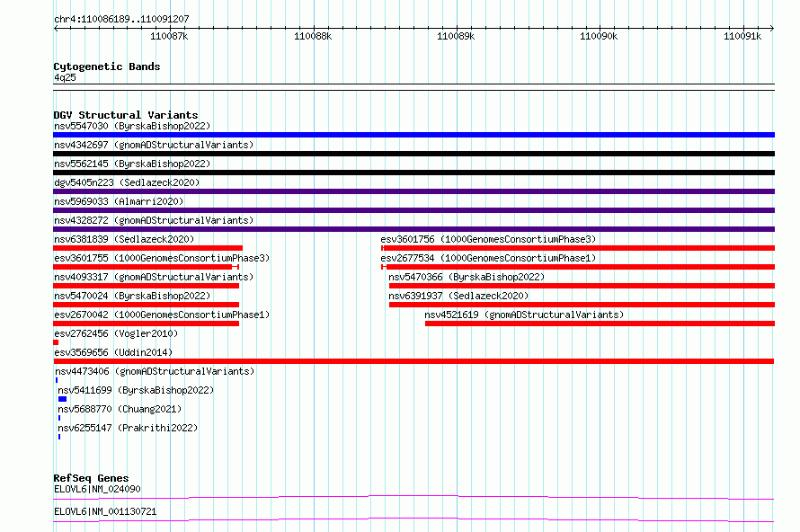Select the 110090k ruler tick label
The width and height of the screenshot is (800, 532).
coord(599,36)
